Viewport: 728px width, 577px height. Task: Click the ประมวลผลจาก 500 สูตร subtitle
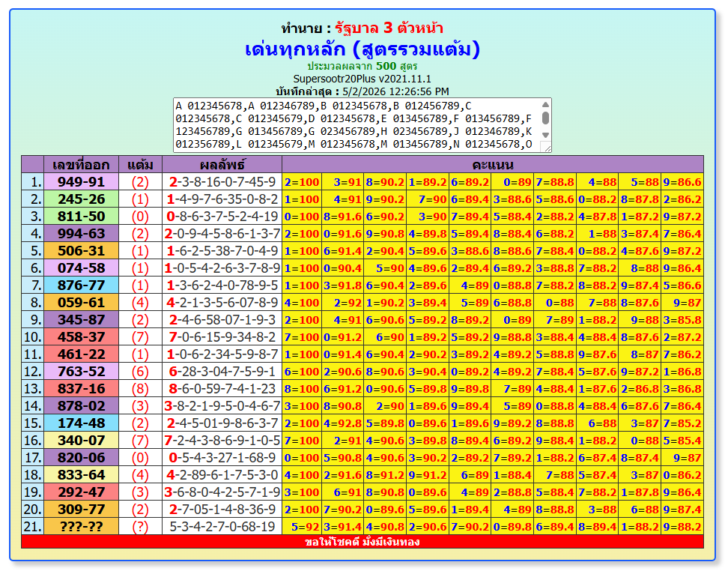pos(363,66)
